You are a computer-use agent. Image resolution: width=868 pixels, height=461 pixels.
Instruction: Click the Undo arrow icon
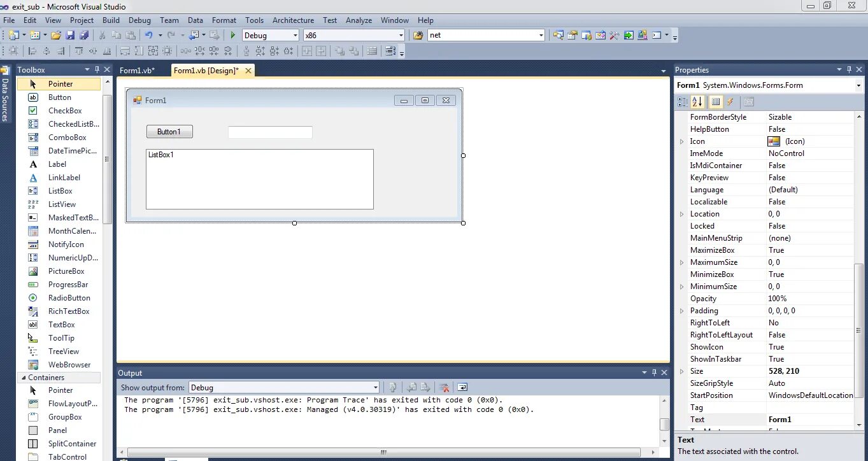[148, 35]
